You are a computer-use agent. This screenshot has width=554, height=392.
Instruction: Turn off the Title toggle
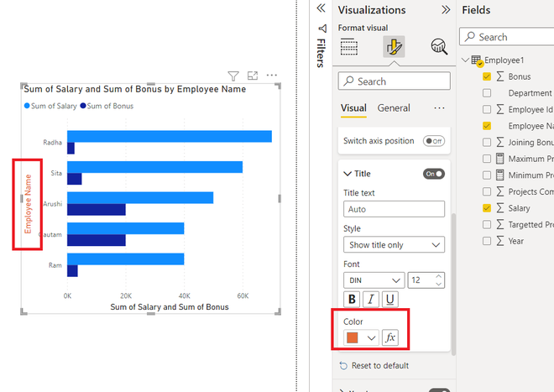coord(433,174)
